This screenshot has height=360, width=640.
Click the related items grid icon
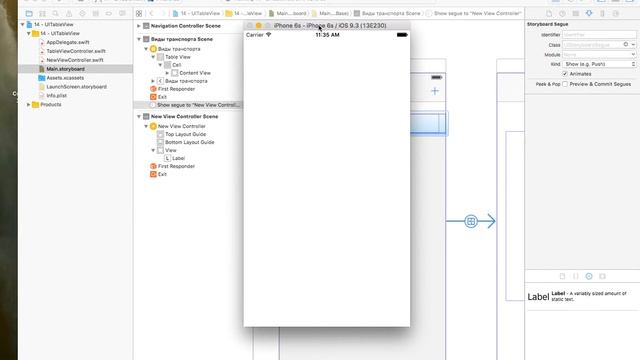(x=139, y=13)
